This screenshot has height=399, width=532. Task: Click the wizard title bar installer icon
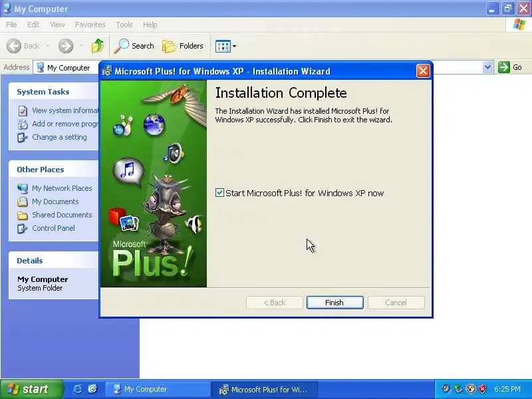click(x=107, y=71)
